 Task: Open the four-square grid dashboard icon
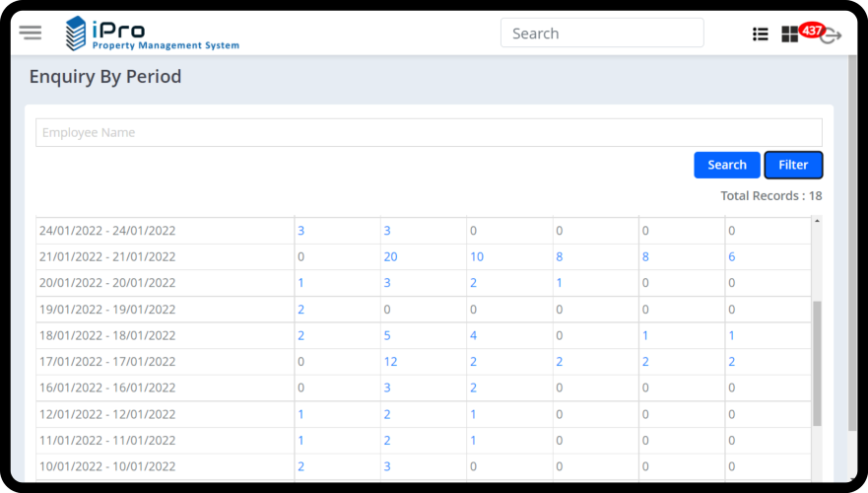[x=789, y=35]
